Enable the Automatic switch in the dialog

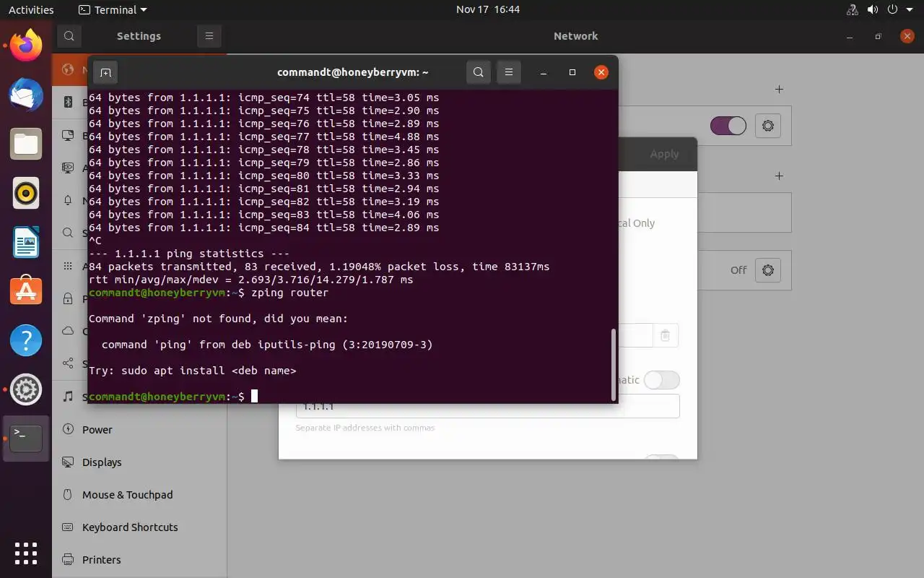point(661,380)
